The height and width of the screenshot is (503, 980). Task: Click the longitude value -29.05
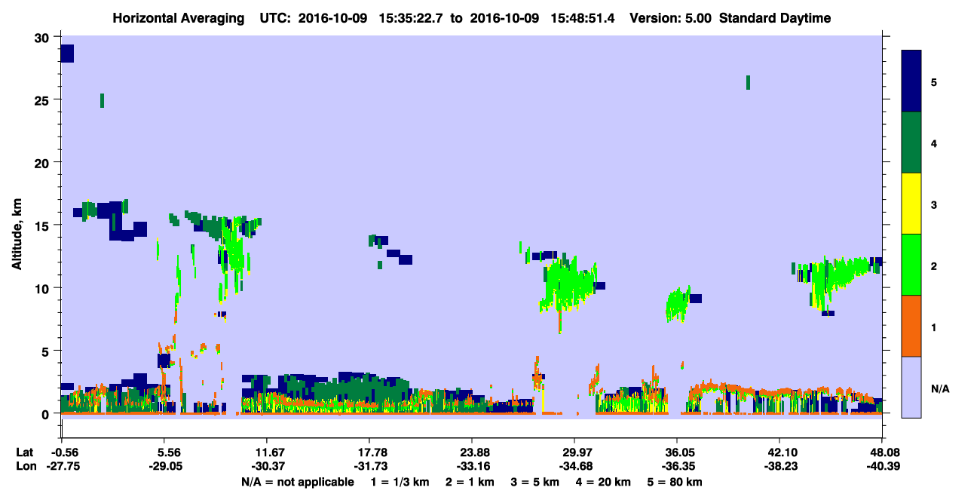164,466
